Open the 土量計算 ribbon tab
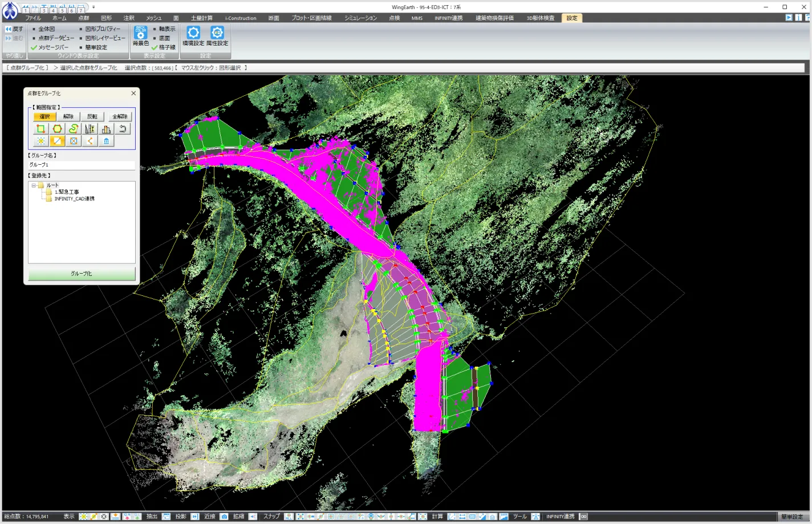The width and height of the screenshot is (812, 524). pos(201,18)
